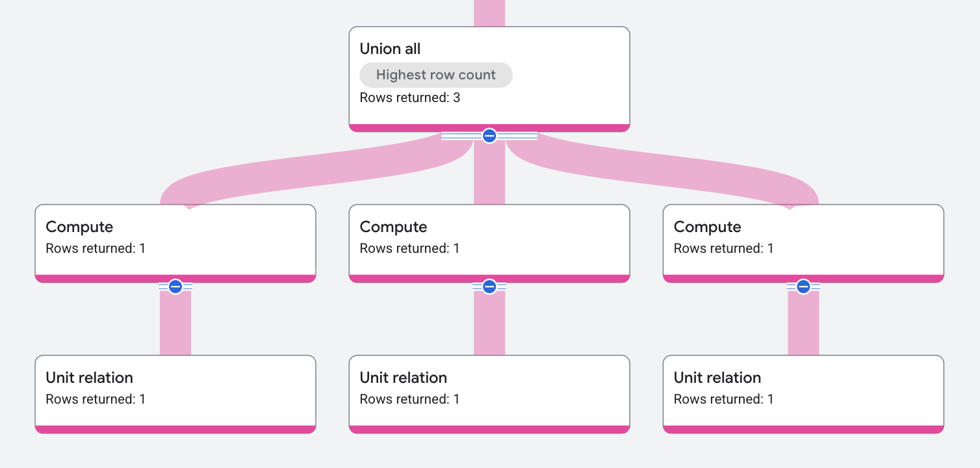
Task: Toggle visibility of middle Compute node's children
Action: 489,286
